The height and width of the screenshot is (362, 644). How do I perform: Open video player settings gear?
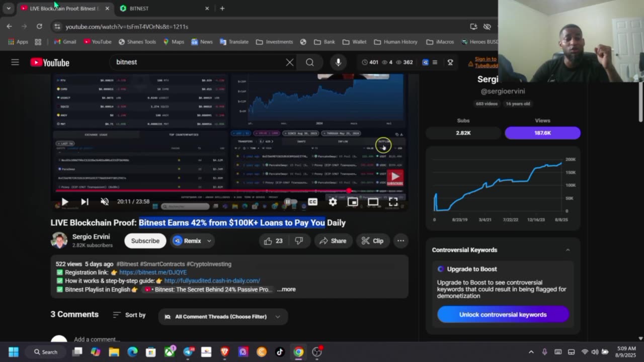(333, 202)
